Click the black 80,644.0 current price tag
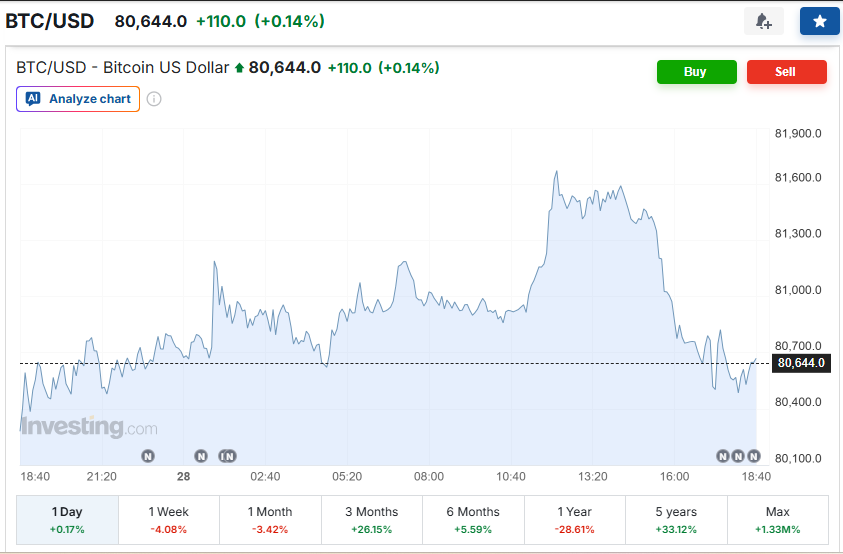Viewport: 843px width, 554px height. [x=801, y=363]
